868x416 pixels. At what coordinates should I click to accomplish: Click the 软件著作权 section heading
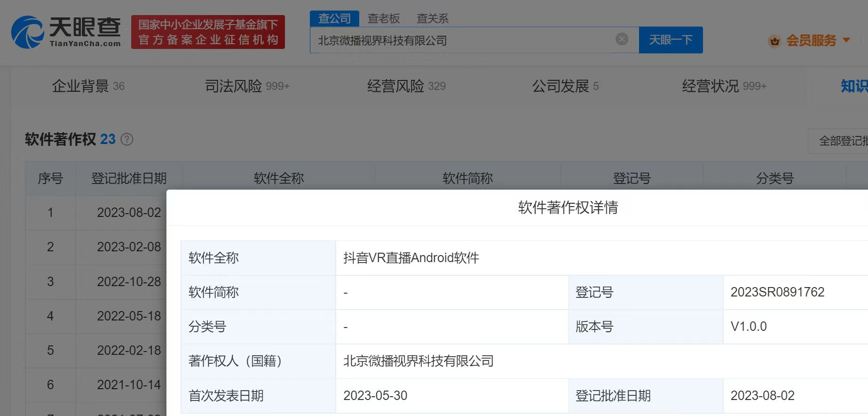(60, 139)
